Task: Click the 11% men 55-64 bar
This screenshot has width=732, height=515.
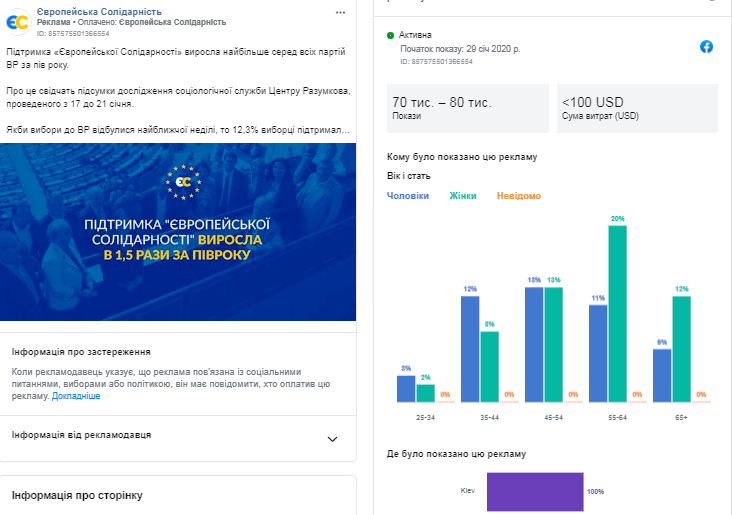Action: point(598,353)
